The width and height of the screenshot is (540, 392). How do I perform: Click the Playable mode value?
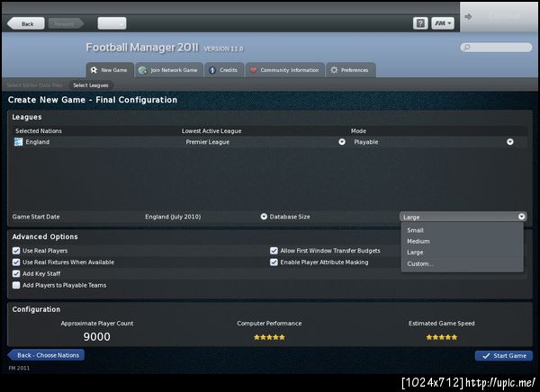point(366,142)
